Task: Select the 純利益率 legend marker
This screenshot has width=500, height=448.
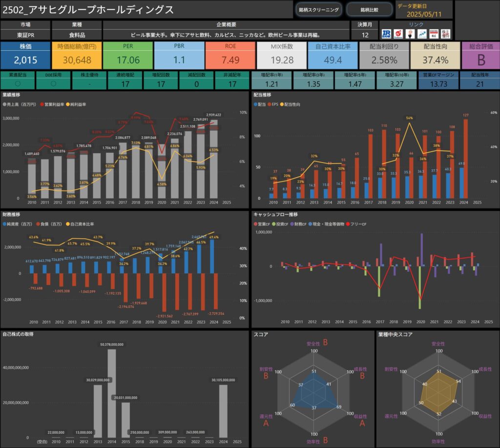Action: pos(68,104)
